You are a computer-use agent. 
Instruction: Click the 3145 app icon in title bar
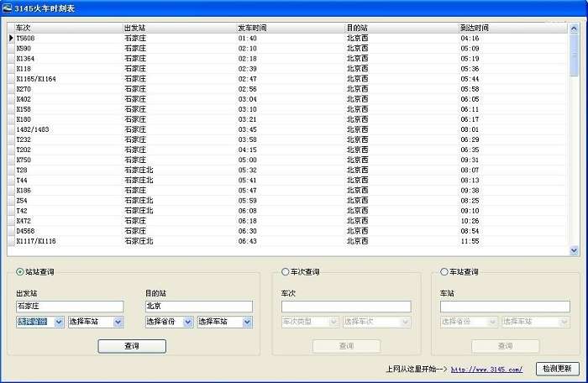point(8,7)
